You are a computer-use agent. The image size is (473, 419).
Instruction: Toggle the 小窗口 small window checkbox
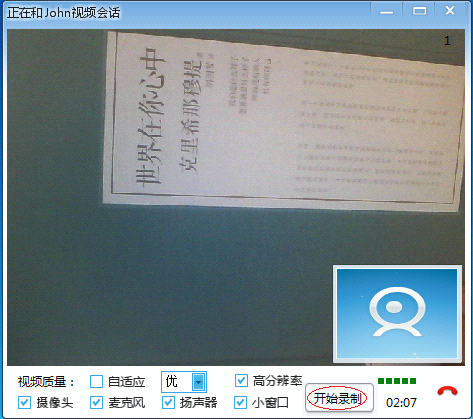tap(241, 403)
